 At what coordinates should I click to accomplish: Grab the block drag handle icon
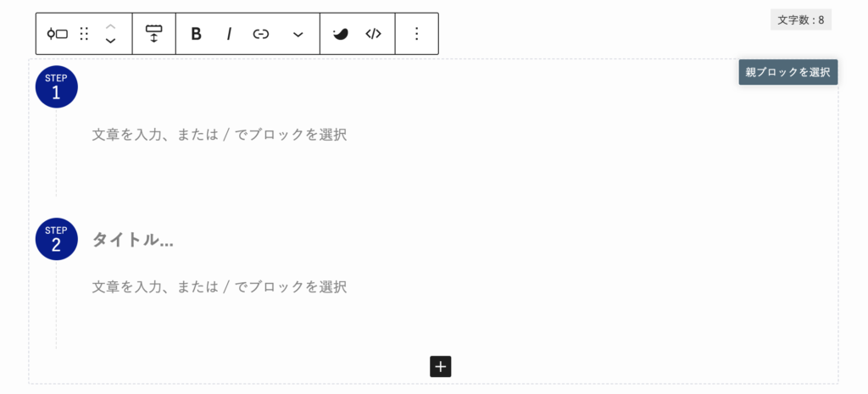[84, 34]
